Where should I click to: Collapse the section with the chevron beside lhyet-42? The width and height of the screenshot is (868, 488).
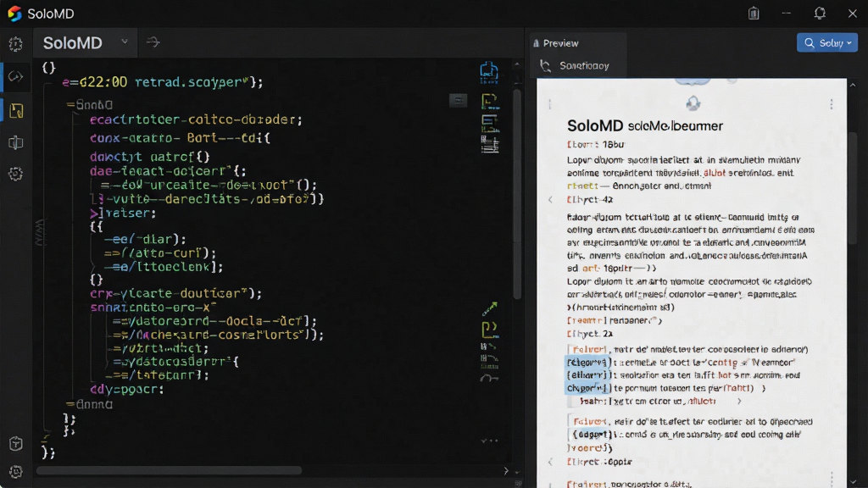pos(550,200)
